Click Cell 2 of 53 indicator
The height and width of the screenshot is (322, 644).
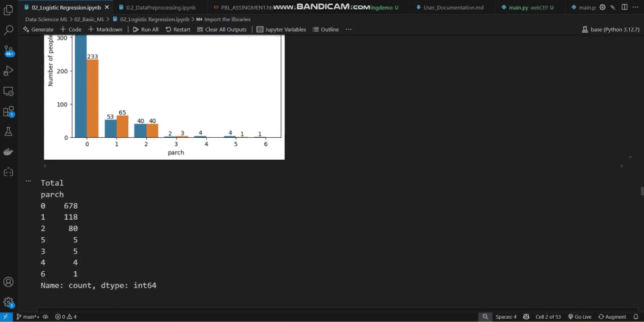coord(548,317)
